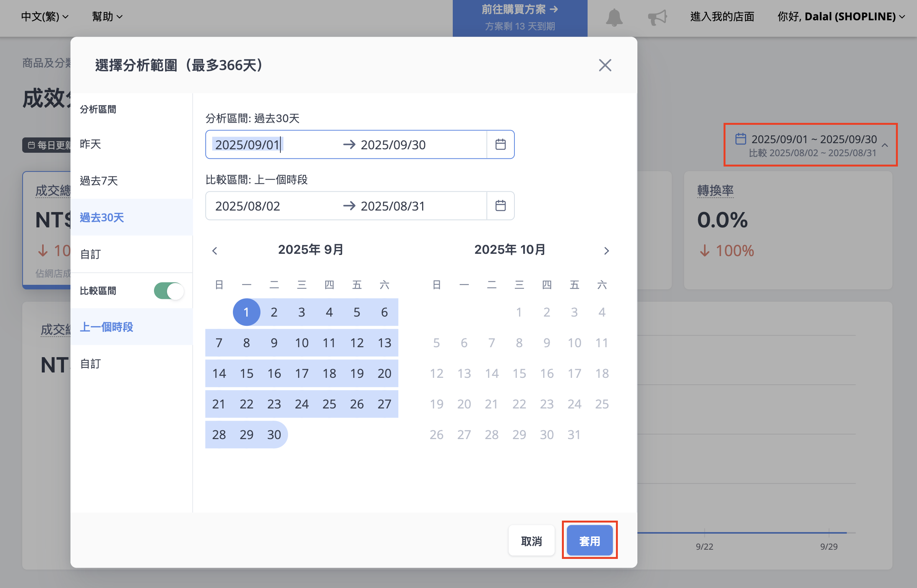Go to next month in calendar
This screenshot has height=588, width=917.
point(606,251)
